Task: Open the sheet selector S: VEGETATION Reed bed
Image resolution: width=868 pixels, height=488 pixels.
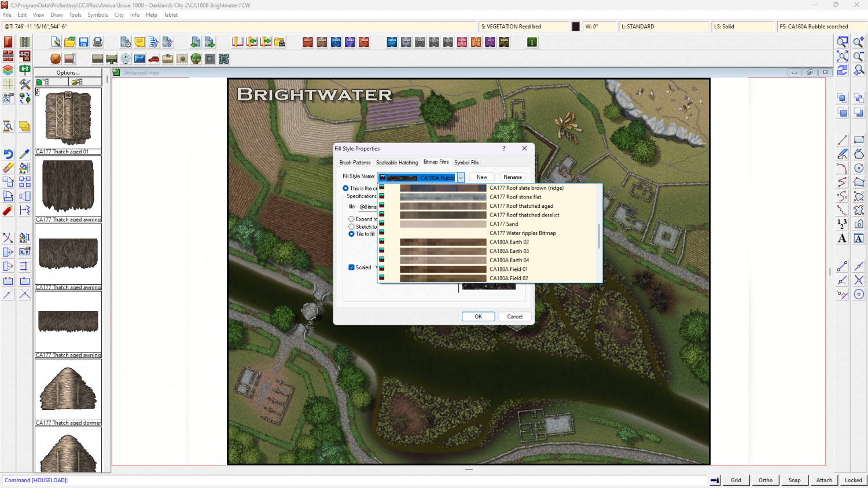Action: [x=524, y=27]
